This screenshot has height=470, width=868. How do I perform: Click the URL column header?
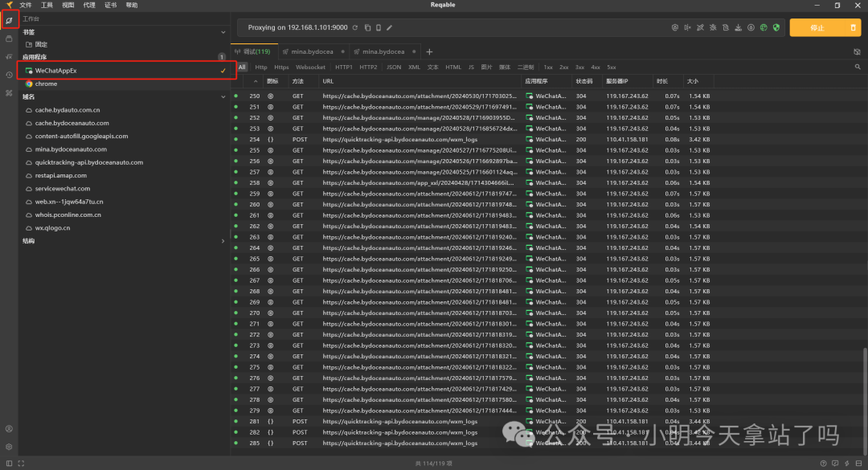click(328, 81)
